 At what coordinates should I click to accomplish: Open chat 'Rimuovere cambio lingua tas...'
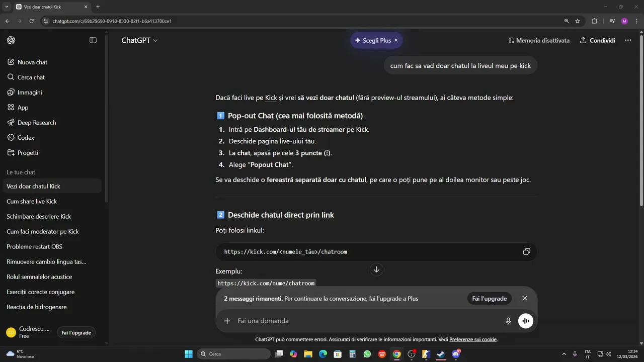click(x=52, y=261)
